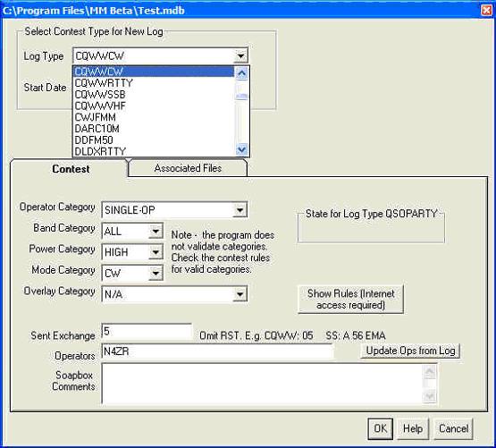The image size is (496, 448).
Task: Click Update Ops from Log button
Action: [410, 351]
